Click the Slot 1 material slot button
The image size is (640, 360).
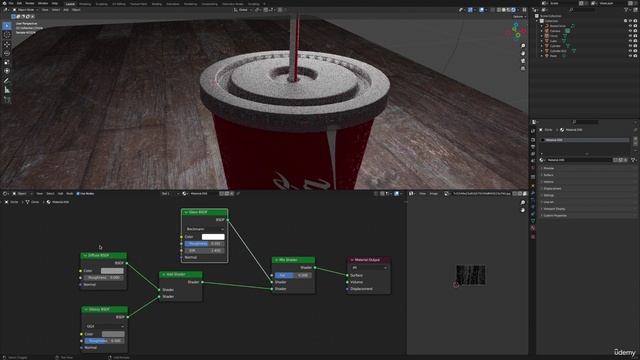[x=170, y=193]
